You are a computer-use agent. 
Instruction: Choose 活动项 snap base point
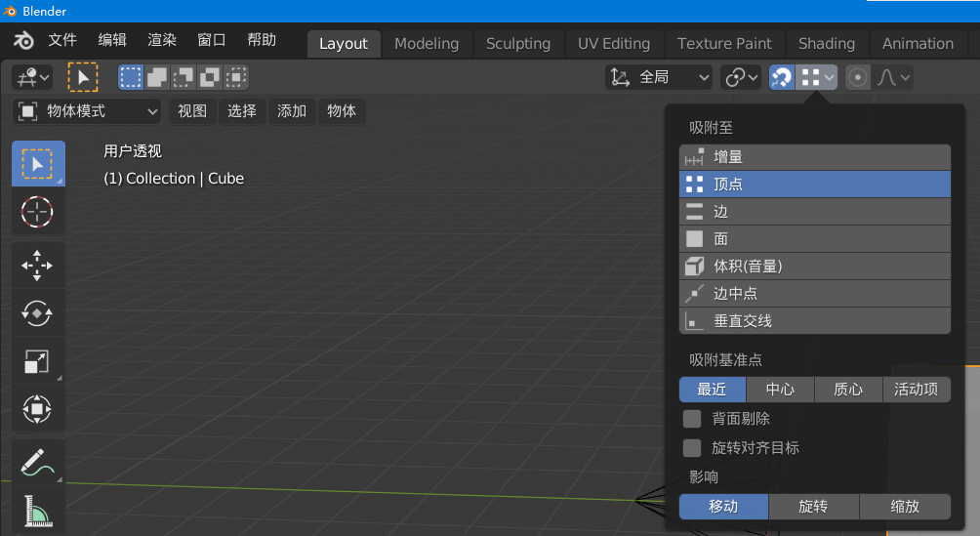[917, 389]
